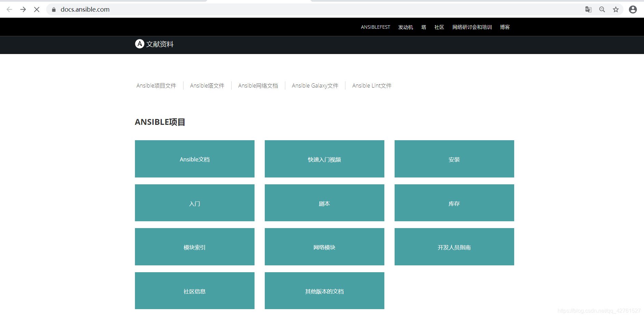This screenshot has width=644, height=317.
Task: Open the 快速入门视频 tile
Action: [325, 159]
